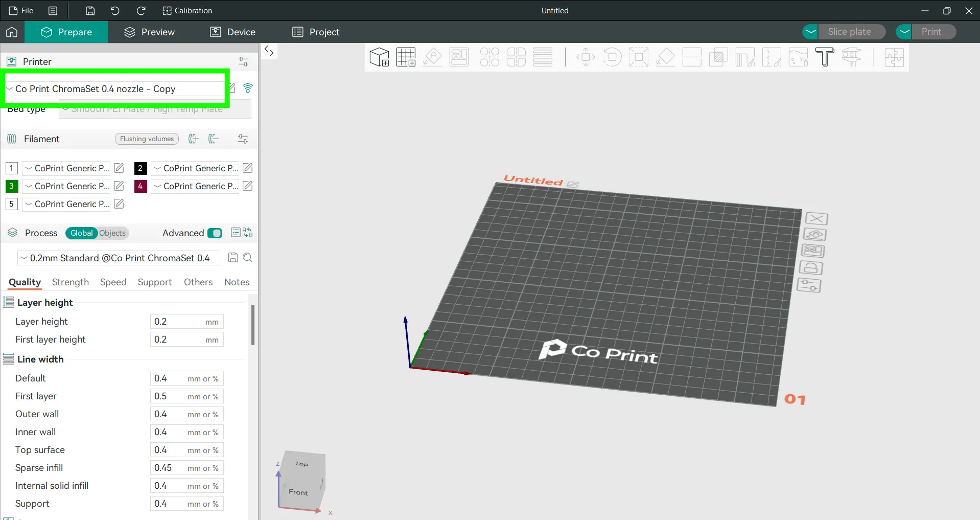Image resolution: width=980 pixels, height=520 pixels.
Task: Switch process scope to Global
Action: [x=82, y=233]
